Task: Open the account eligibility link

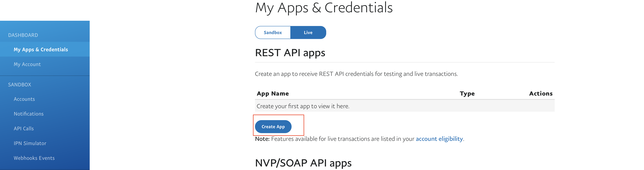Action: pyautogui.click(x=439, y=139)
